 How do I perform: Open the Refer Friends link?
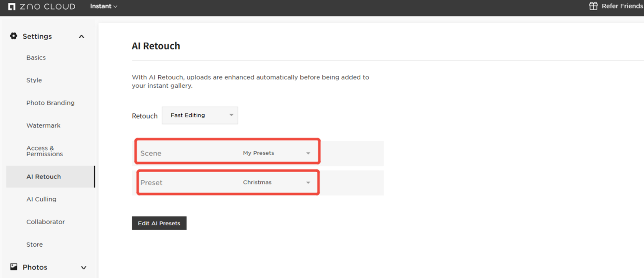tap(622, 6)
